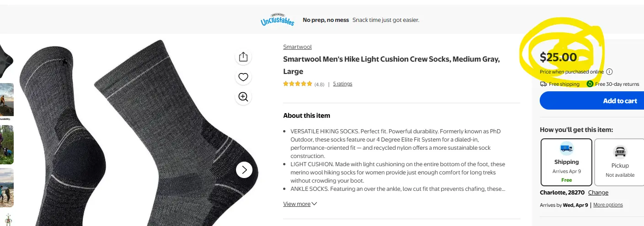Viewport: 644px width, 226px height.
Task: Select the top sock thumbnail image
Action: (6, 60)
